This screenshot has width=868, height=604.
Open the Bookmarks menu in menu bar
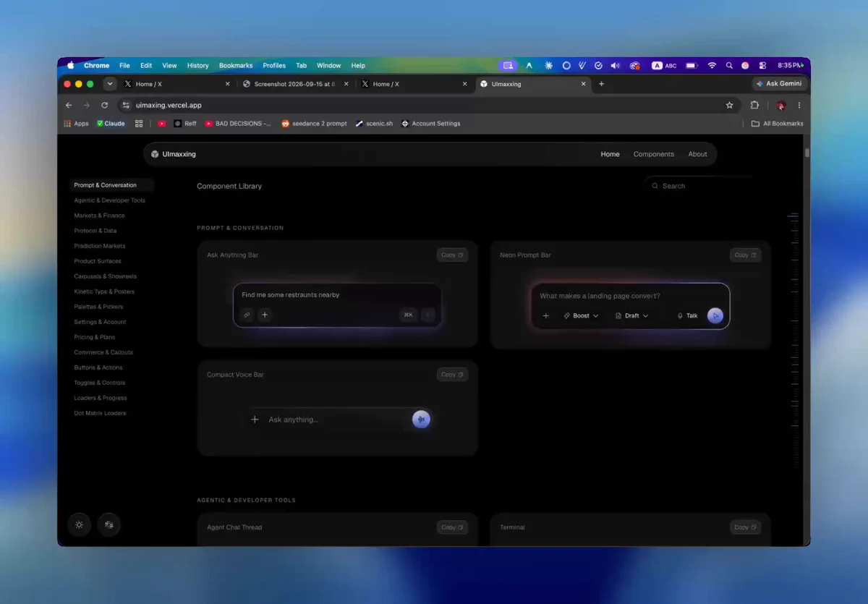236,65
